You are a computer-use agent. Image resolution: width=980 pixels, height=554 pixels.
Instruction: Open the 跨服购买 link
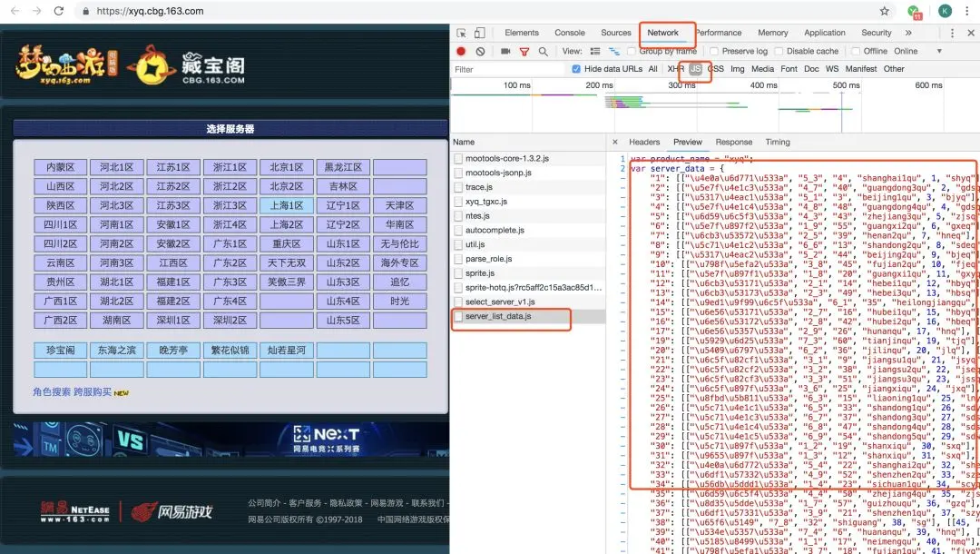93,392
